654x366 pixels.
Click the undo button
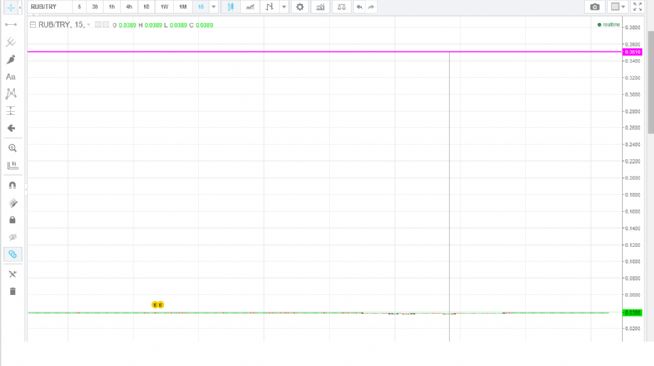(359, 7)
